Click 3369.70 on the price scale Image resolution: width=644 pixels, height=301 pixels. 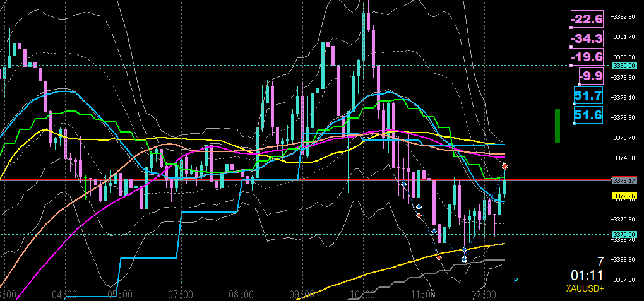coord(624,239)
